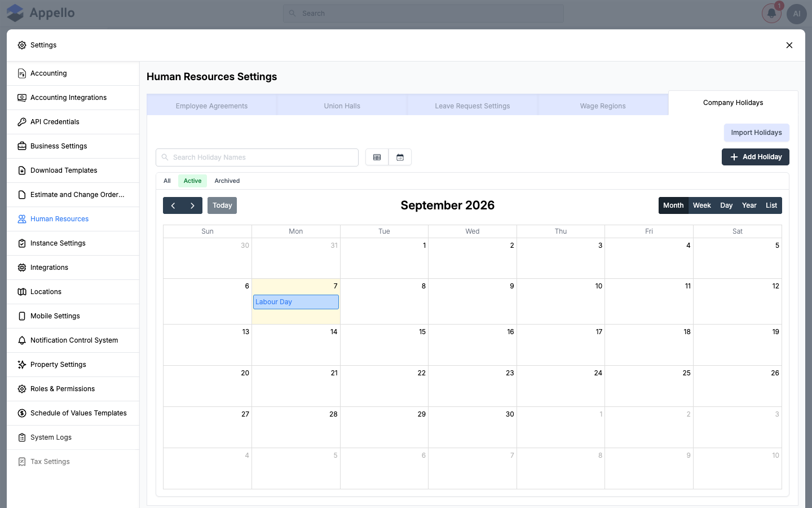
Task: Switch to calendar view icon
Action: pyautogui.click(x=400, y=157)
